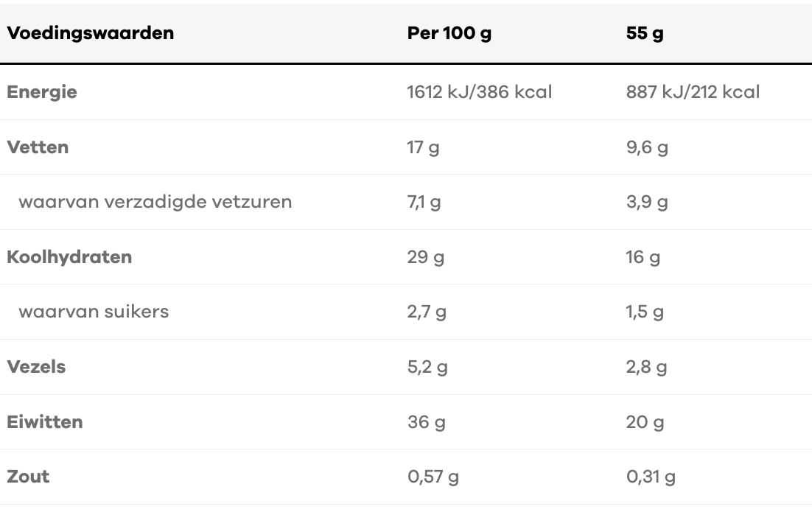Click the Voedingswaarden column header
The height and width of the screenshot is (529, 812).
tap(91, 33)
